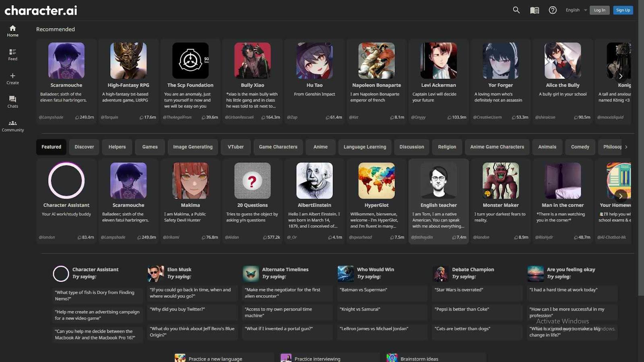Open Napoleon Bonaparte character card
This screenshot has height=362, width=644.
pyautogui.click(x=376, y=81)
